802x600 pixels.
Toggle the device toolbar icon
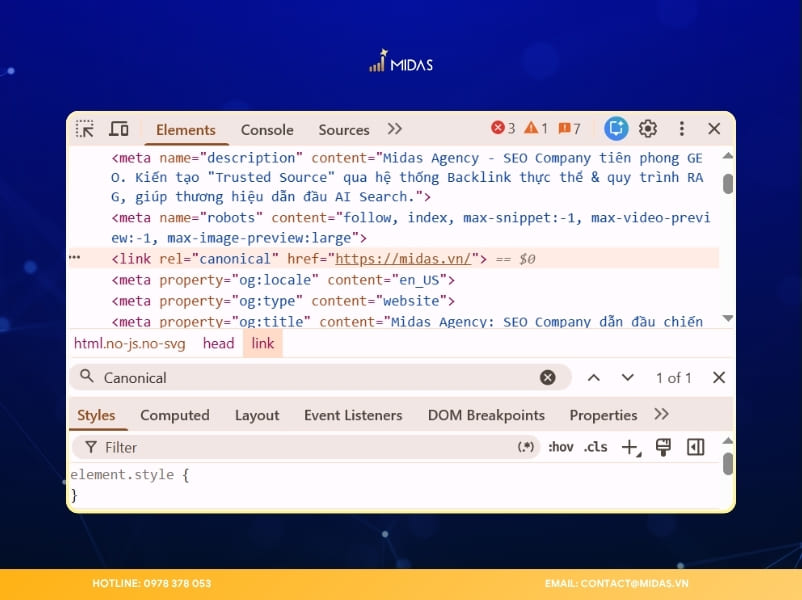(x=119, y=128)
